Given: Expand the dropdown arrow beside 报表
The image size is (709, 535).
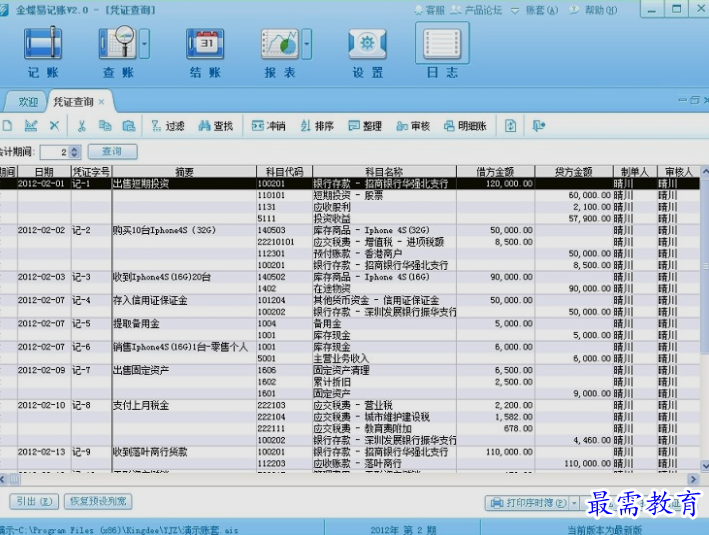Looking at the screenshot, I should tap(307, 43).
